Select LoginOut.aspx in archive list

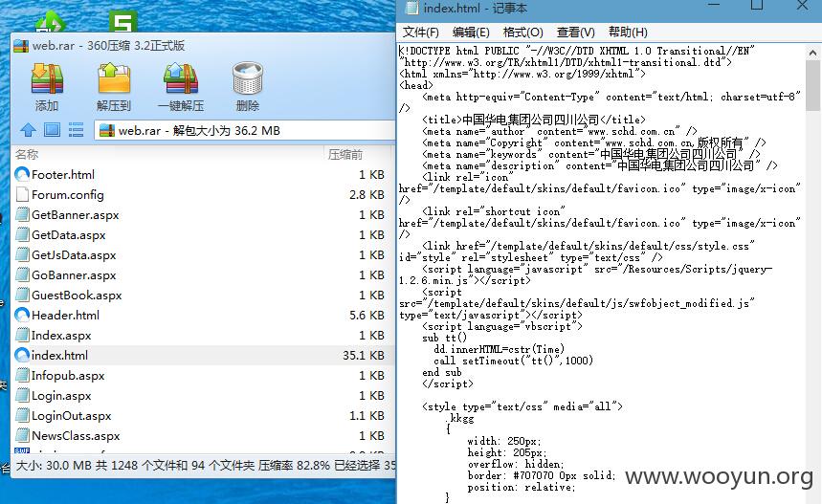pyautogui.click(x=72, y=416)
